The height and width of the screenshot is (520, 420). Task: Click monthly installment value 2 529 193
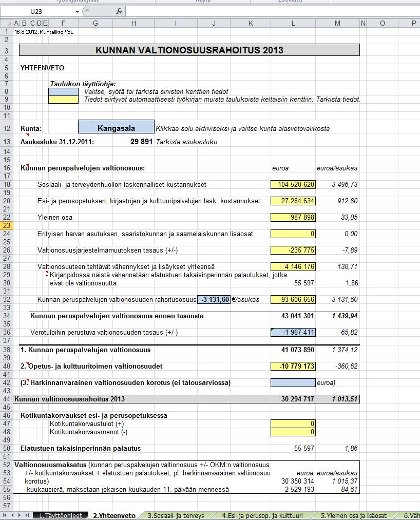[299, 489]
